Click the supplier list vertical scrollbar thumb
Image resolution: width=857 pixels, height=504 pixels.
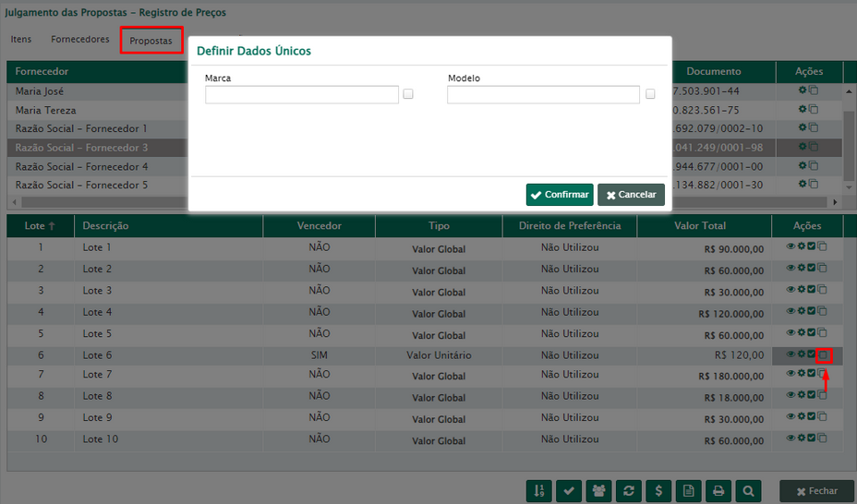point(849,145)
